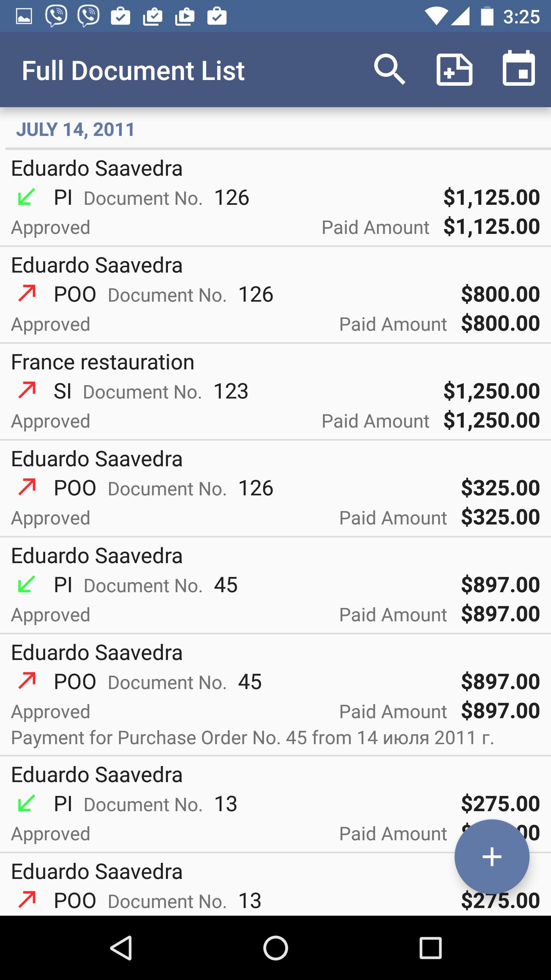Image resolution: width=551 pixels, height=980 pixels.
Task: Select PI Document No. 13 entry
Action: point(230,804)
